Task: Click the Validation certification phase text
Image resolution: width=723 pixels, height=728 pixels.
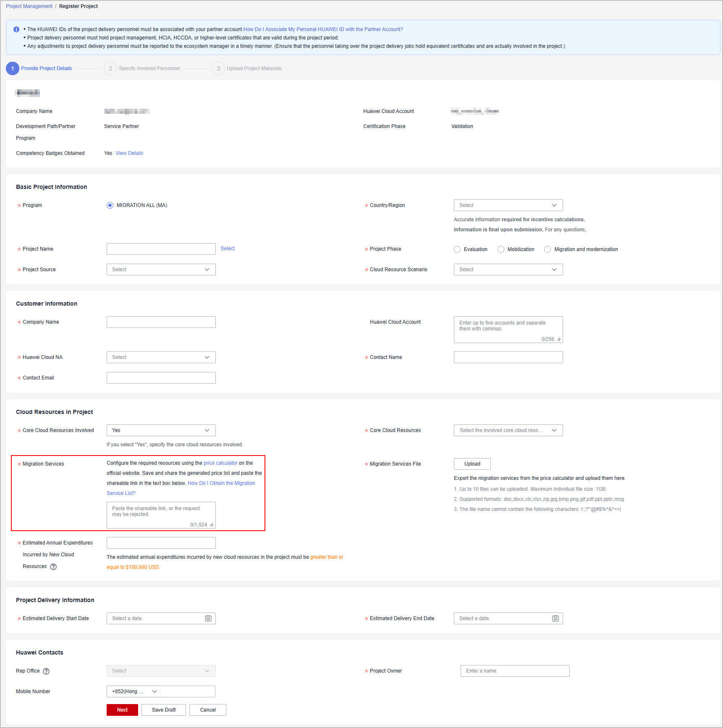Action: pos(462,126)
